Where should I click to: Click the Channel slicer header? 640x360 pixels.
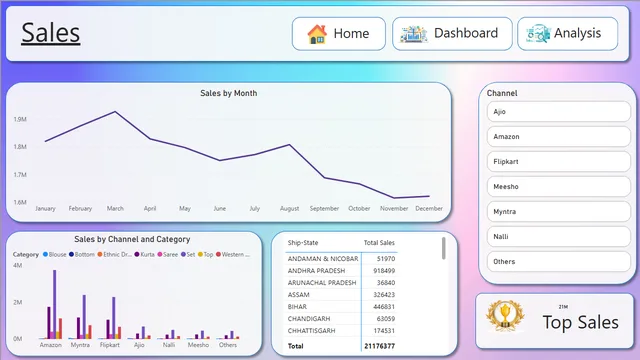502,93
